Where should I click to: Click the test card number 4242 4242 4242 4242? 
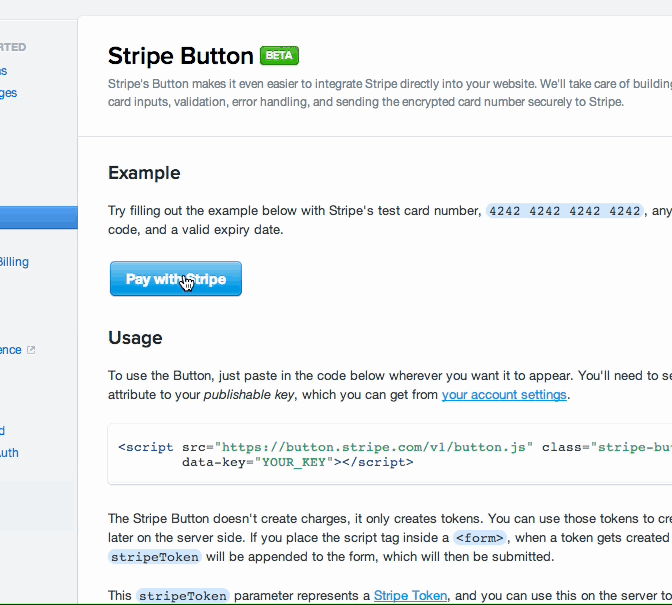(x=564, y=211)
